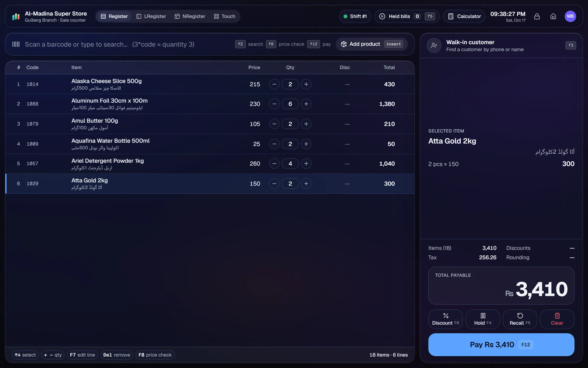Viewport: 588px width, 368px height.
Task: Decrease quantity of Ariel Detergent Powder
Action: coord(274,164)
